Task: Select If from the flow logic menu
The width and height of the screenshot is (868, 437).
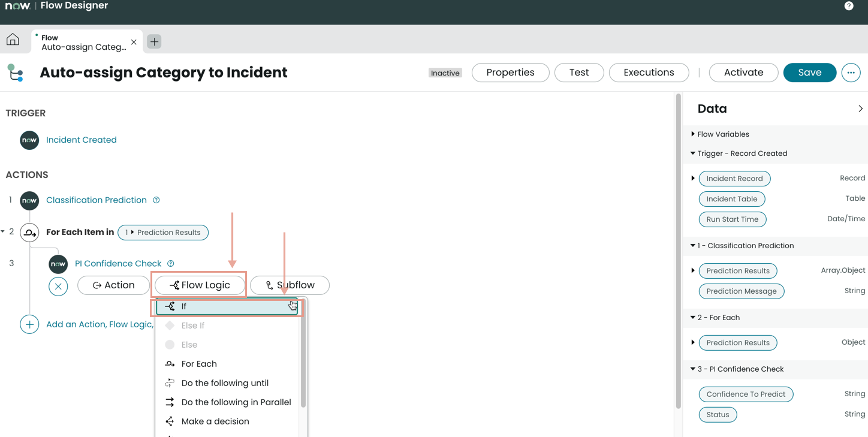Action: click(x=227, y=306)
